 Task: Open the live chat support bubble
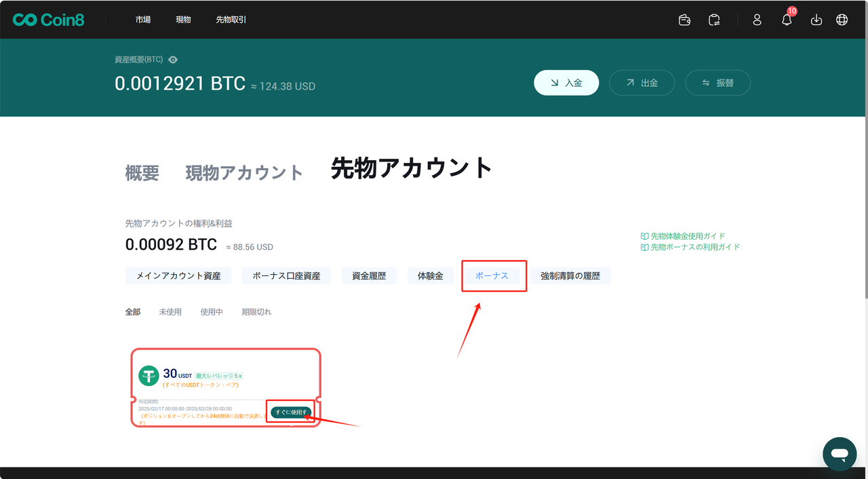(x=839, y=453)
